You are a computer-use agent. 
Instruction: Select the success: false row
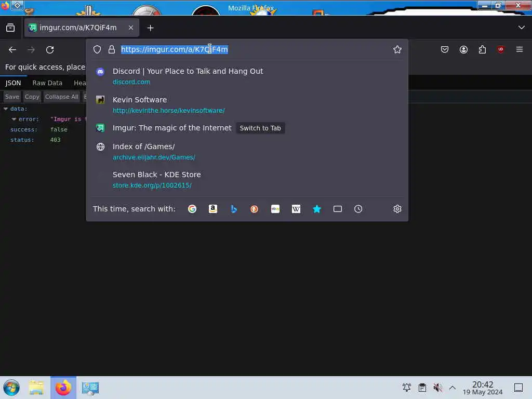pos(43,129)
